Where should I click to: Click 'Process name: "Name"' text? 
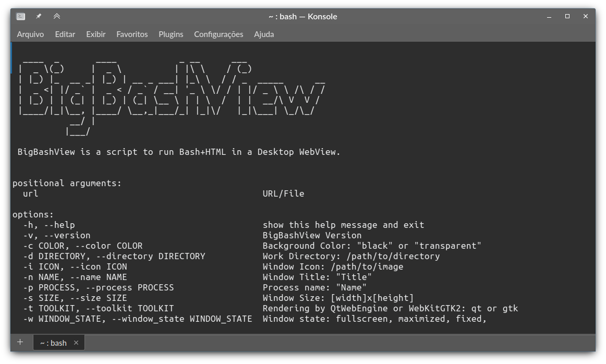point(314,287)
